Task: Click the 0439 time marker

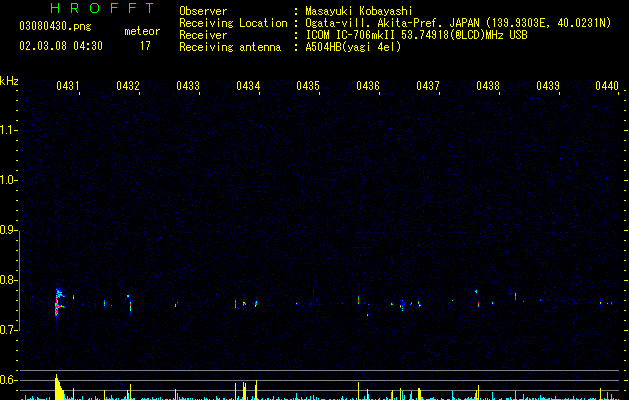Action: [x=548, y=86]
